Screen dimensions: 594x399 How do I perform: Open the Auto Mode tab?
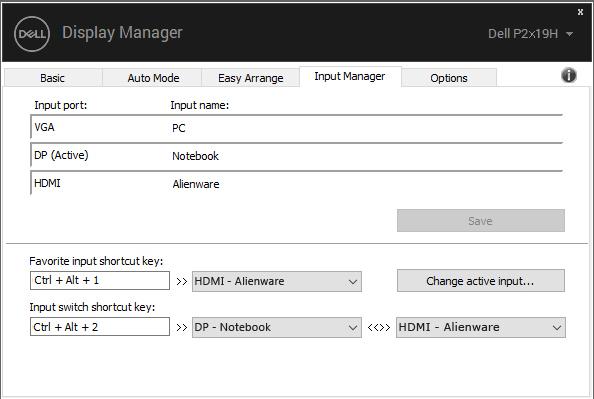(x=153, y=78)
